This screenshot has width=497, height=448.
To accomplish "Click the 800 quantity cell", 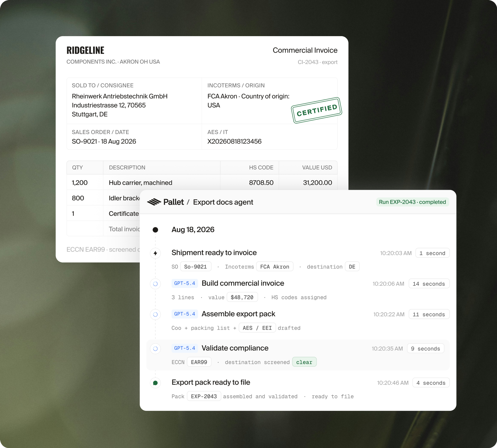I will click(78, 198).
